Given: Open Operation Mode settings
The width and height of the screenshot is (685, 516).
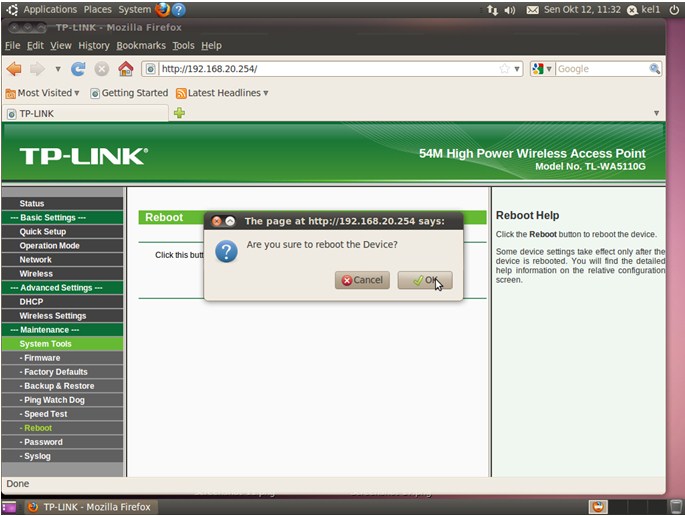Looking at the screenshot, I should click(62, 246).
